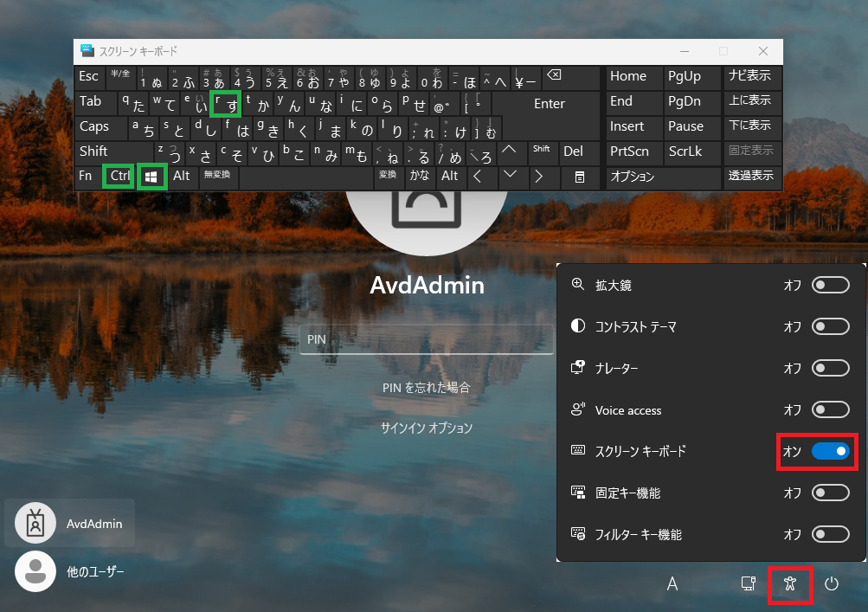This screenshot has height=612, width=868.
Task: Tap the Del key
Action: (x=580, y=152)
